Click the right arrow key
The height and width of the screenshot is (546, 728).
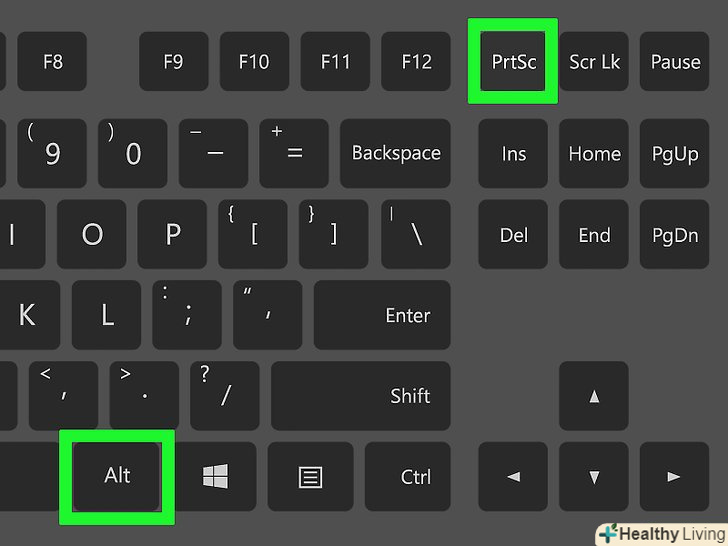674,476
